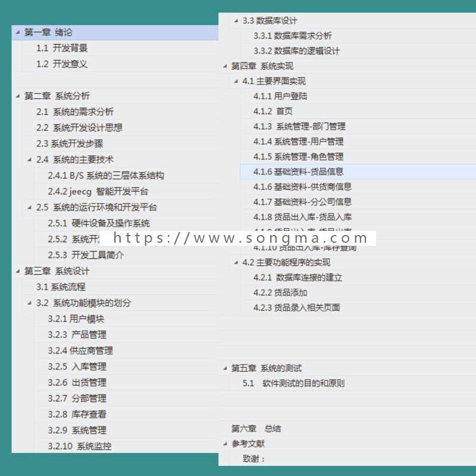The width and height of the screenshot is (476, 476).
Task: Jump to 3.1 系统流程
Action: [61, 287]
